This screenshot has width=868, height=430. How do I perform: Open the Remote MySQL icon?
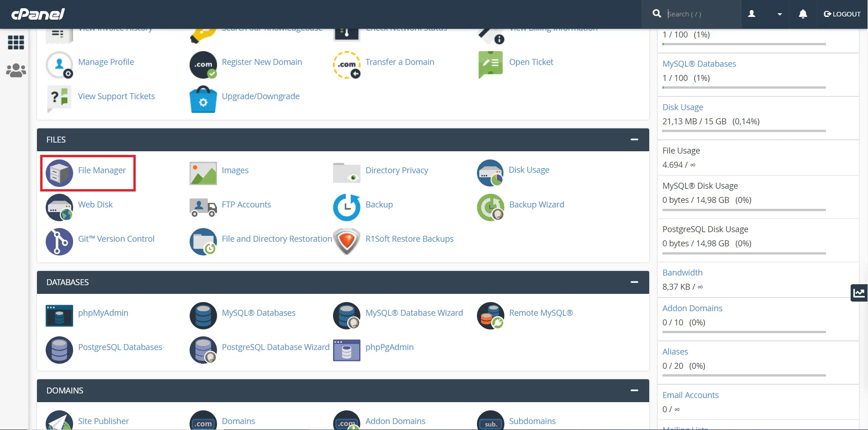491,316
